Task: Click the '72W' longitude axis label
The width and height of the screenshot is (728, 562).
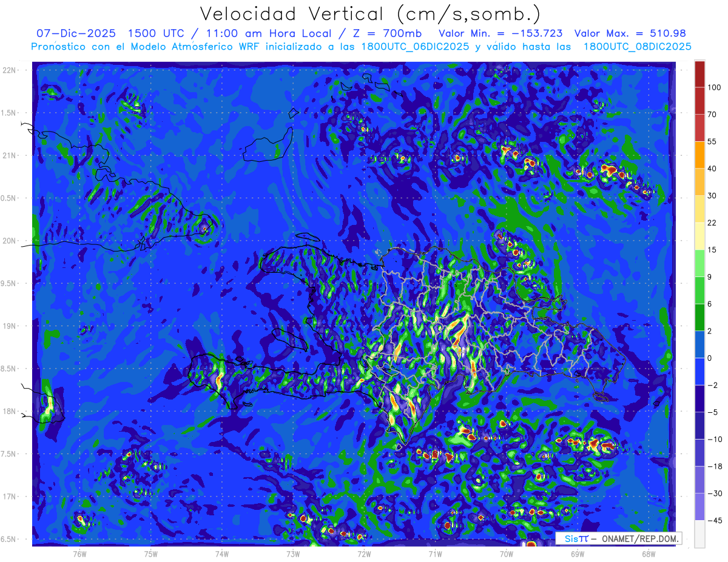Action: tap(364, 554)
